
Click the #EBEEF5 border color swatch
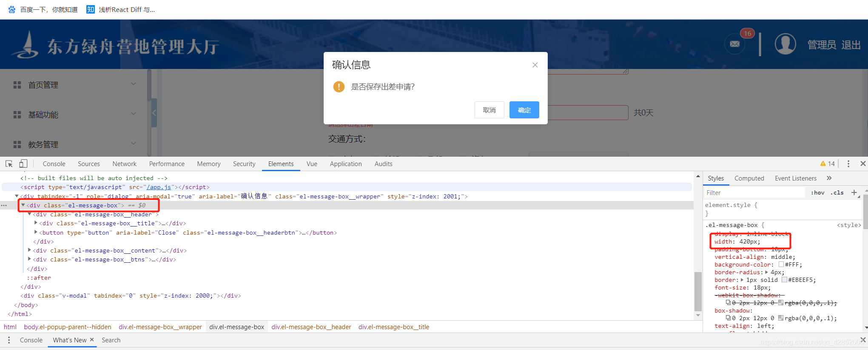coord(785,280)
